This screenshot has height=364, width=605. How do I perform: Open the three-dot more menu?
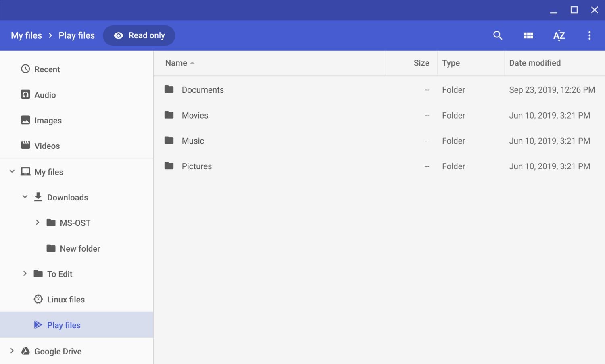[589, 35]
